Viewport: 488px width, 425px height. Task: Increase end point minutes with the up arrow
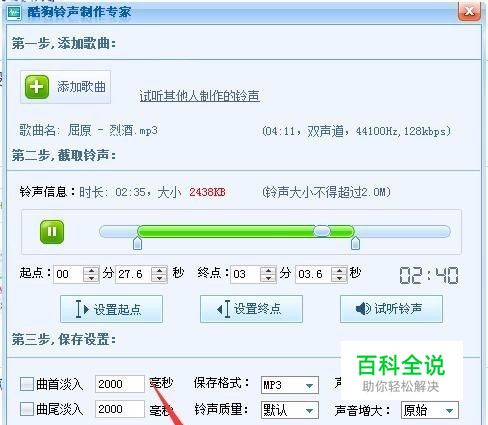(x=268, y=271)
